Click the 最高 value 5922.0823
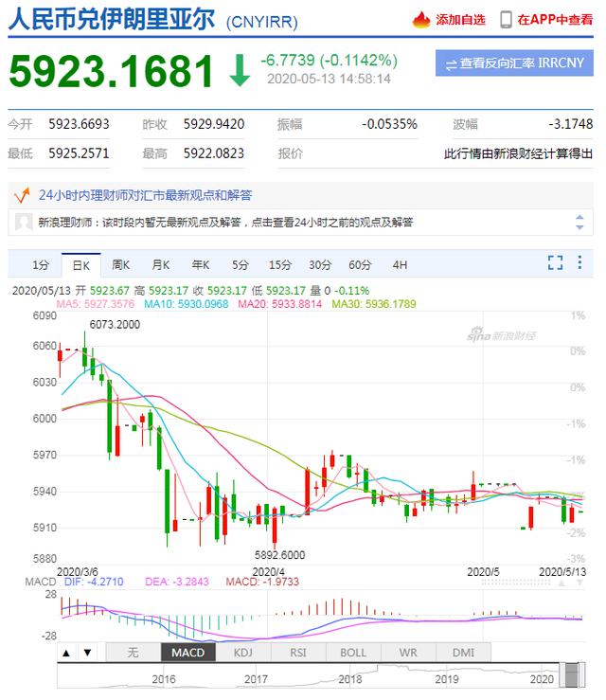This screenshot has width=606, height=700. tap(214, 153)
